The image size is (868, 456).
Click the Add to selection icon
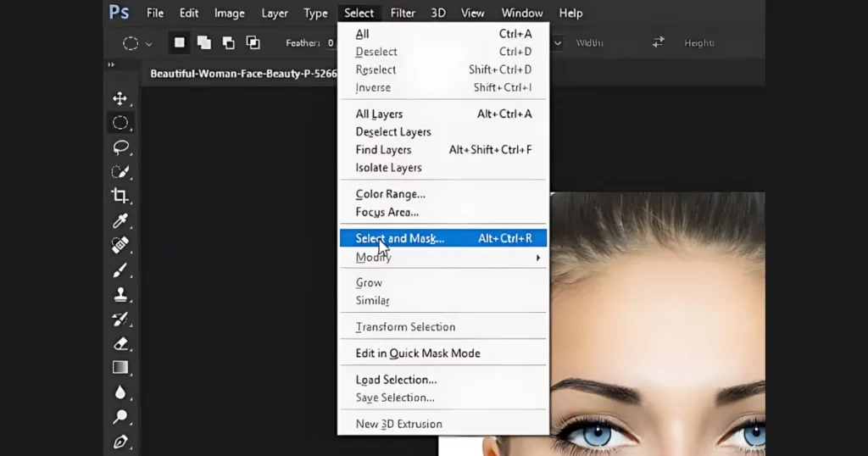[203, 42]
